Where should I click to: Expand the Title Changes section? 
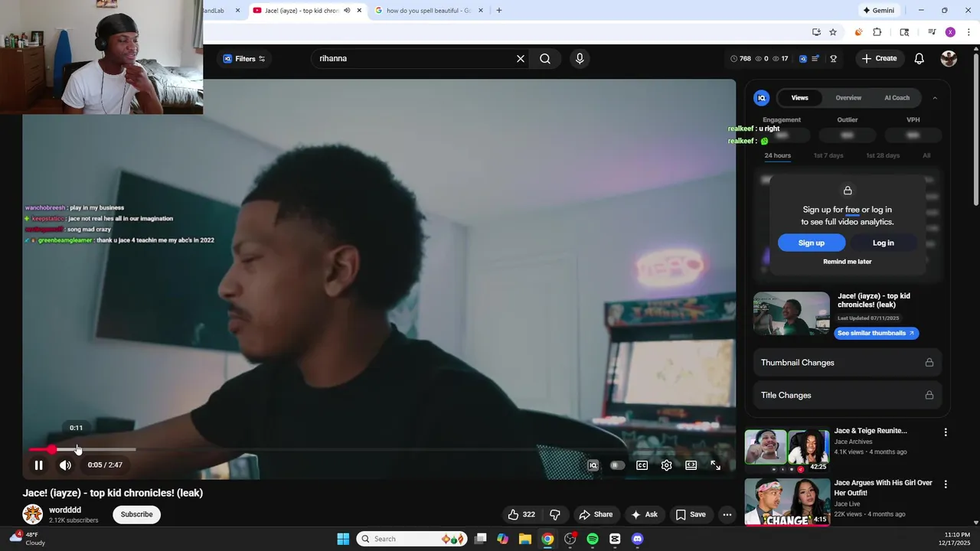coord(848,396)
